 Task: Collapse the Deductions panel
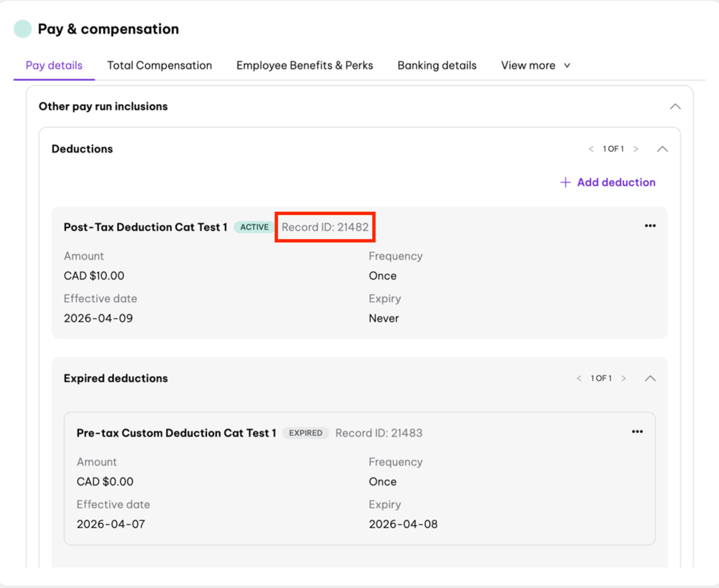click(x=662, y=149)
